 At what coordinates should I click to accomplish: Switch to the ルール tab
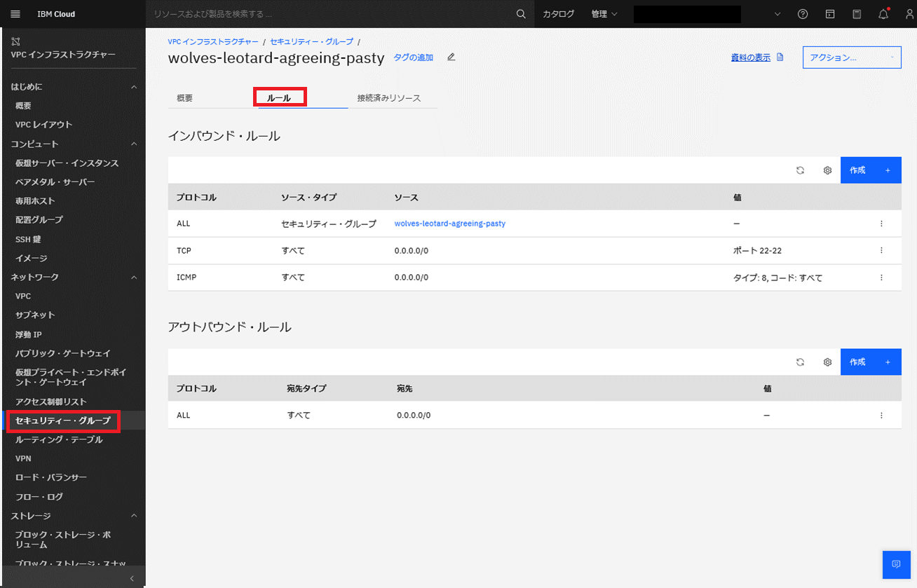279,98
